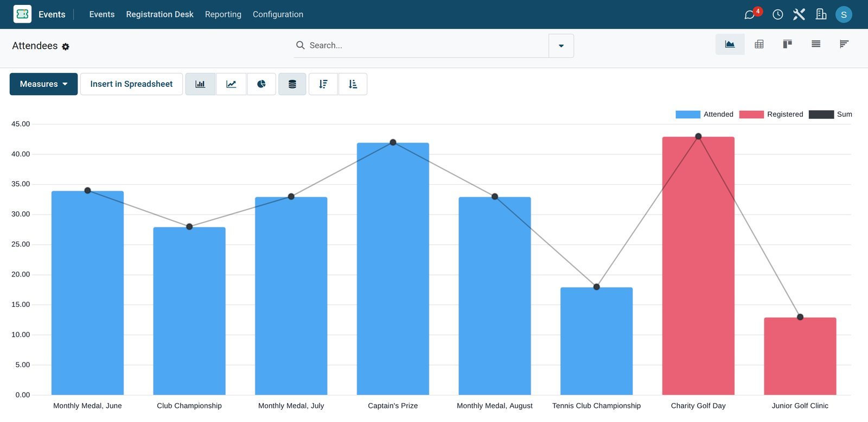The height and width of the screenshot is (422, 868).
Task: Click Insert in Spreadsheet button
Action: (131, 84)
